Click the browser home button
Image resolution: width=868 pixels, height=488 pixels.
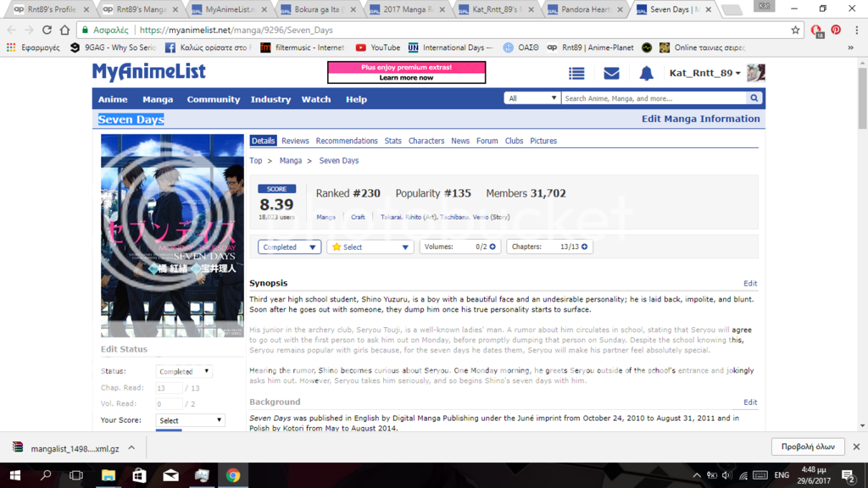[65, 30]
